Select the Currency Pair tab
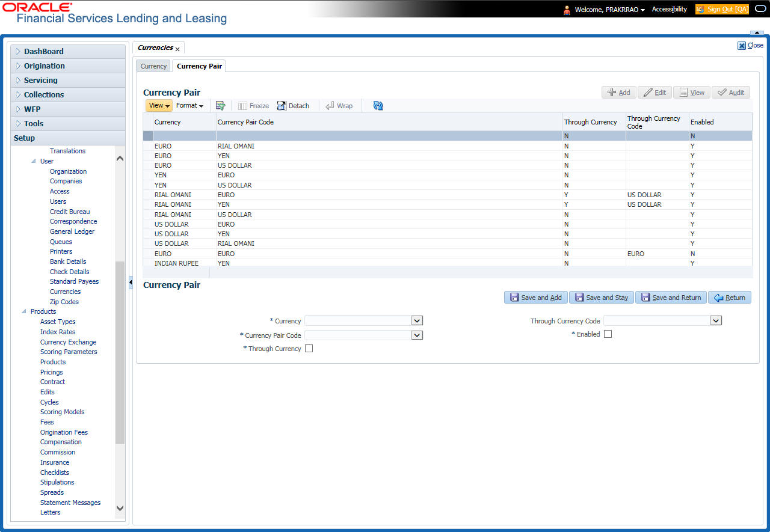Screen dimensions: 770x532 [199, 66]
